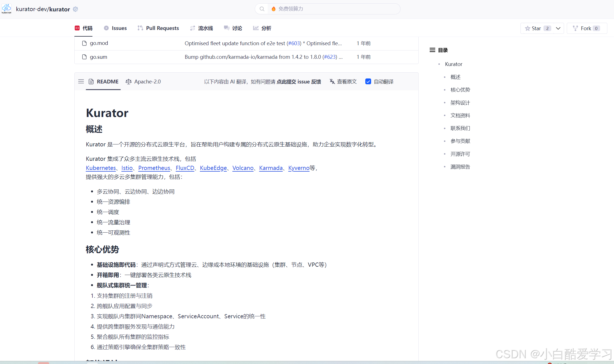Click the Fork icon button

(x=575, y=28)
